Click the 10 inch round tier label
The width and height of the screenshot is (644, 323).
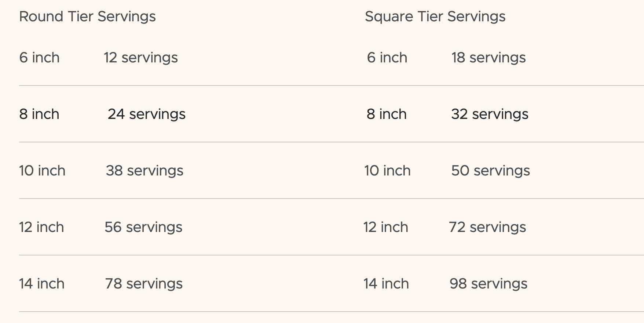42,171
